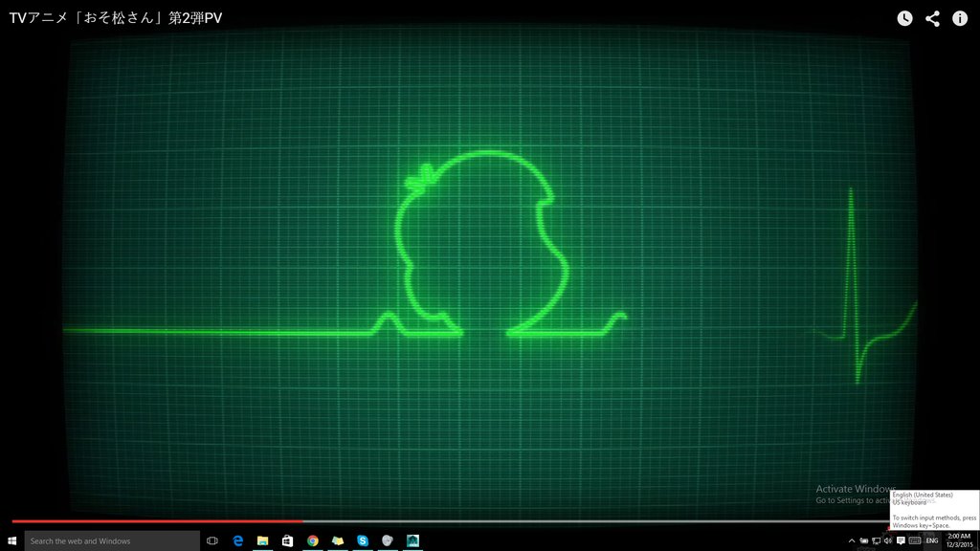The image size is (980, 551).
Task: Open the Windows Start menu
Action: pos(11,540)
